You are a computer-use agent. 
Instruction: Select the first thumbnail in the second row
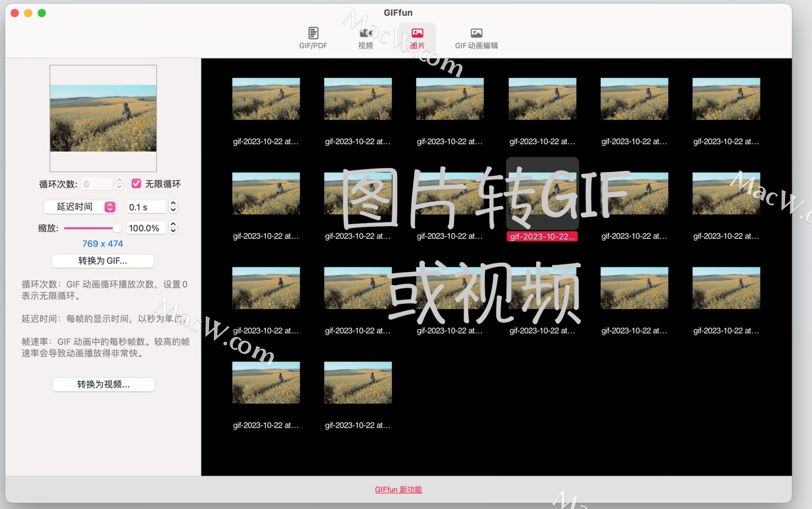266,193
